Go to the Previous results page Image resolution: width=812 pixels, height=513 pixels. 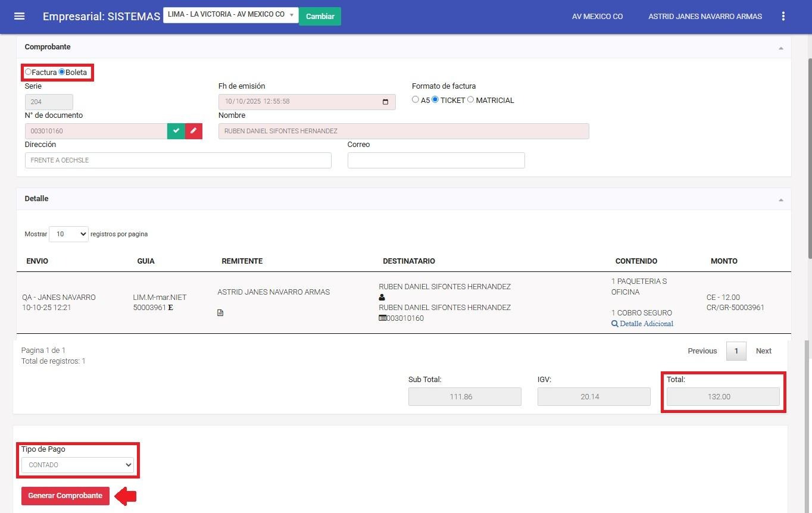[702, 351]
